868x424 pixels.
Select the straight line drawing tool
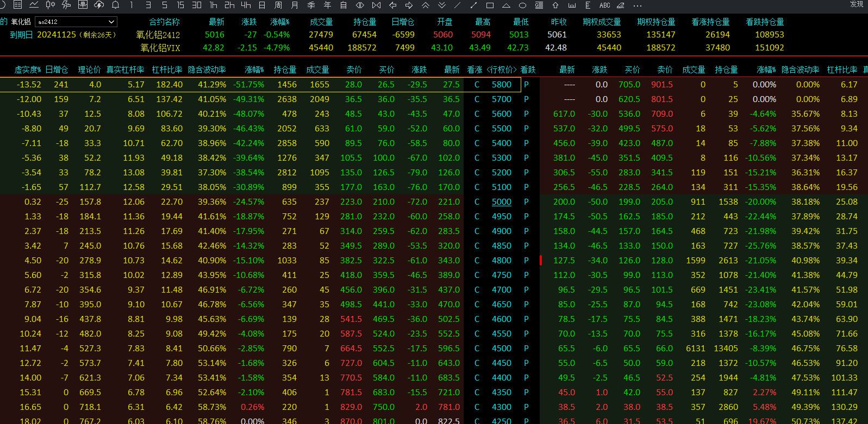click(457, 5)
